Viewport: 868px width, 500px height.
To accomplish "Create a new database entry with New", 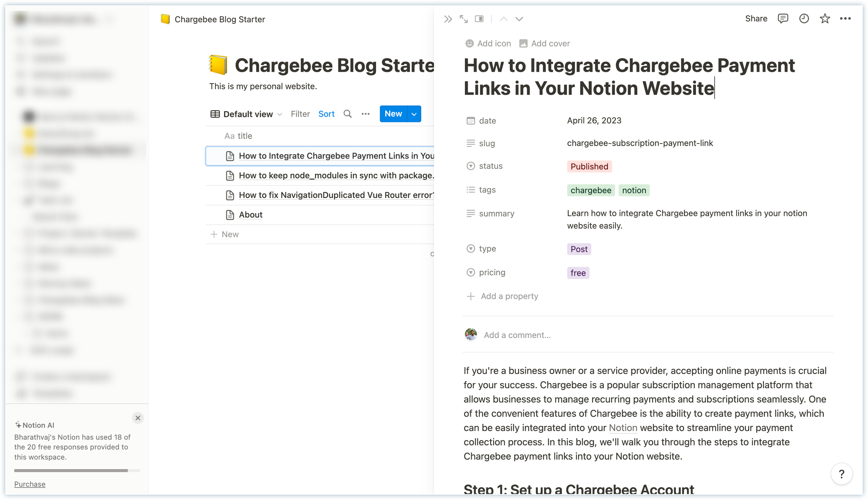I will 393,114.
